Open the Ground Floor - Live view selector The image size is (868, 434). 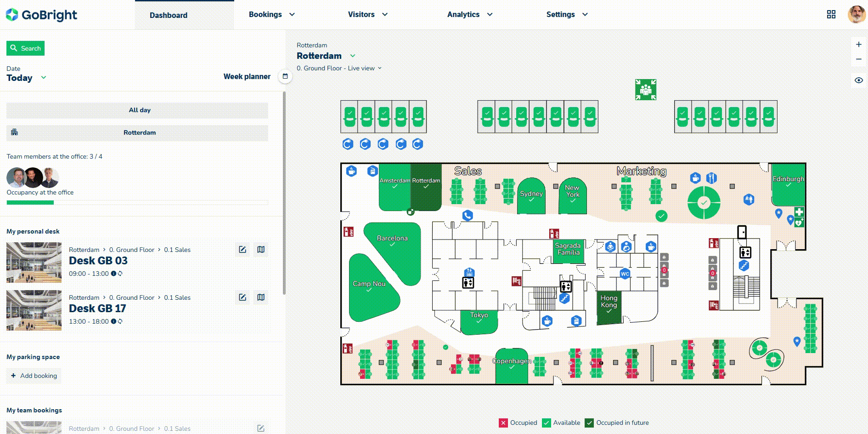(340, 68)
